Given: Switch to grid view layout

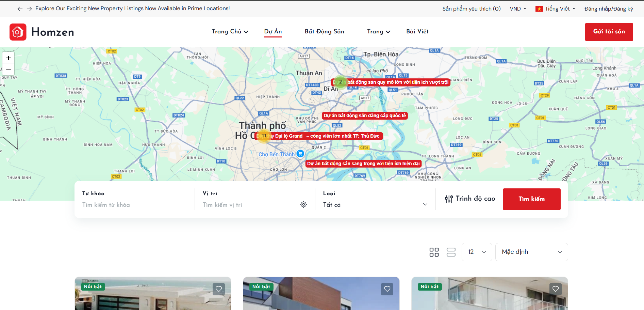Looking at the screenshot, I should point(434,252).
